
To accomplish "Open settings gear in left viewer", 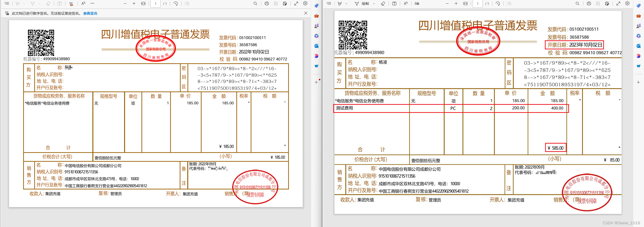I will click(x=305, y=4).
